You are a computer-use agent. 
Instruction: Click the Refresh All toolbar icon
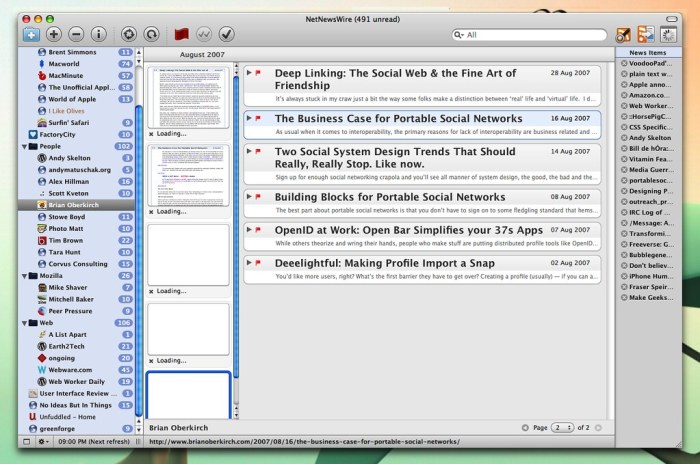tap(129, 34)
